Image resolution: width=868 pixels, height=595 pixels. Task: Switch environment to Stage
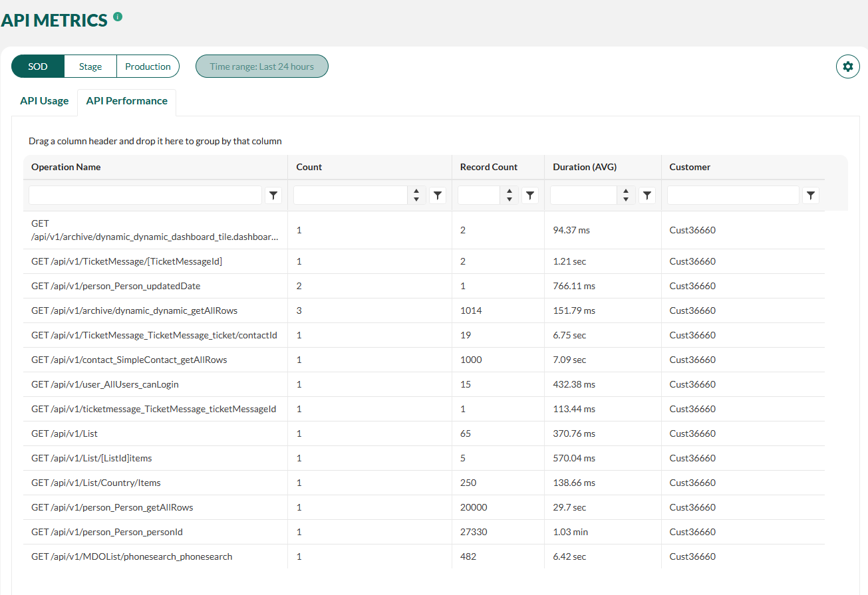point(90,66)
